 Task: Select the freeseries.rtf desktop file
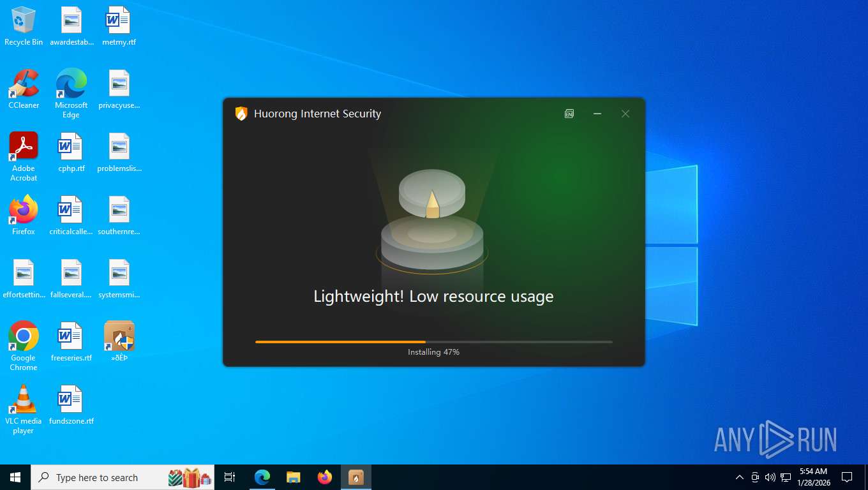tap(71, 342)
